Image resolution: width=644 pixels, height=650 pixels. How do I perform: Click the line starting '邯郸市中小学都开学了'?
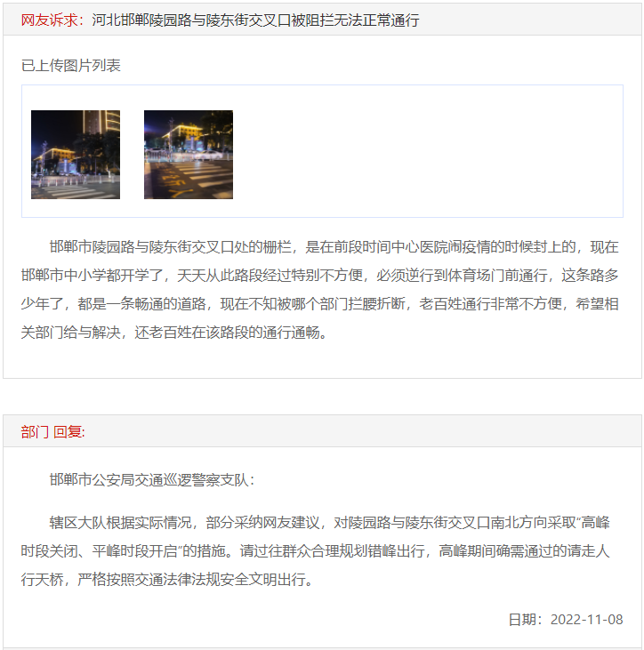pos(319,276)
